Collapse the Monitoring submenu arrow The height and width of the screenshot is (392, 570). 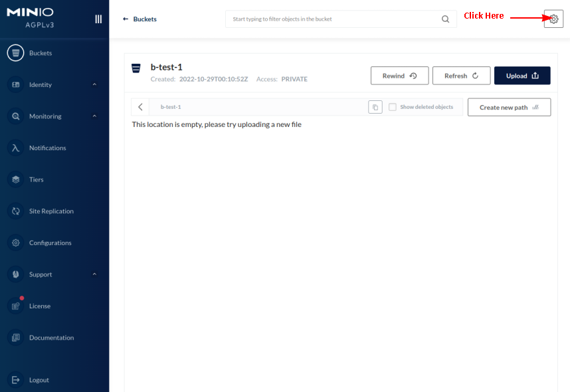pos(94,116)
